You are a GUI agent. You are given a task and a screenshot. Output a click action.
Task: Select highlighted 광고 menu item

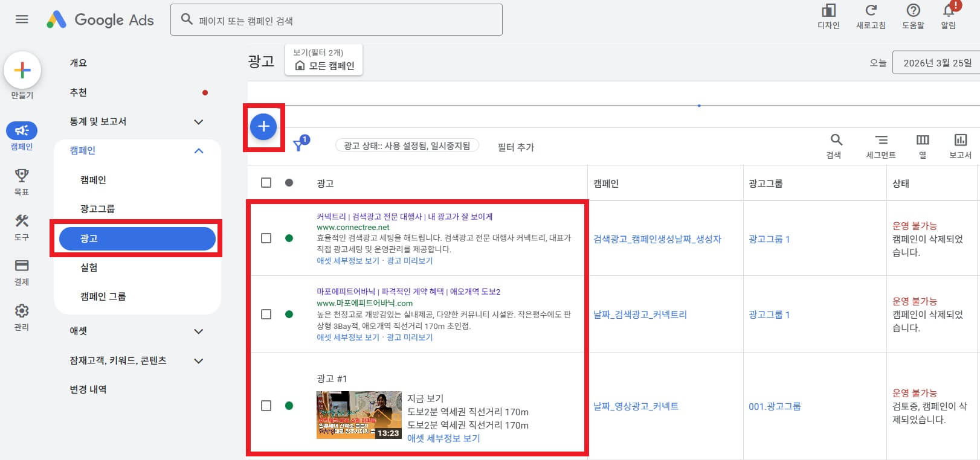click(137, 238)
